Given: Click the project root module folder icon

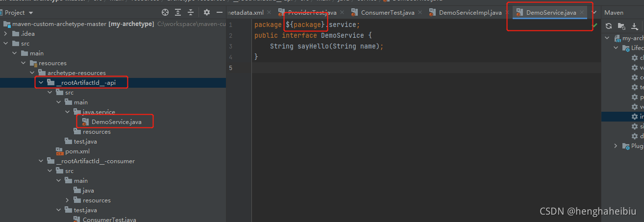Looking at the screenshot, I should tap(7, 24).
